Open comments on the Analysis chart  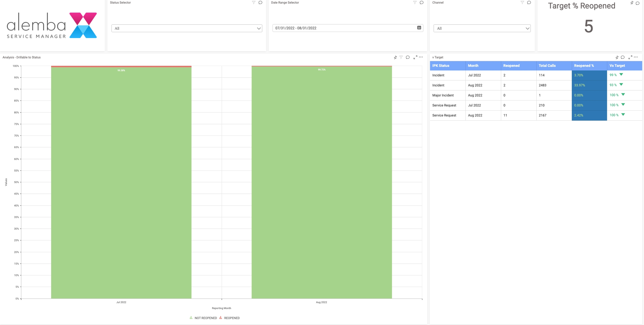[408, 57]
